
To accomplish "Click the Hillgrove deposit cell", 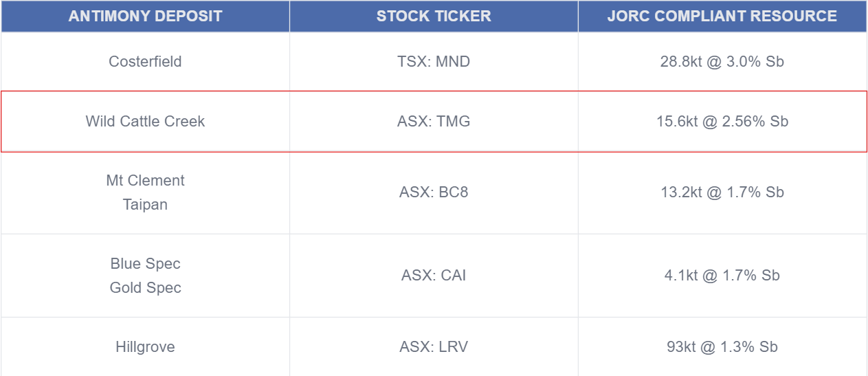I will coord(145,347).
